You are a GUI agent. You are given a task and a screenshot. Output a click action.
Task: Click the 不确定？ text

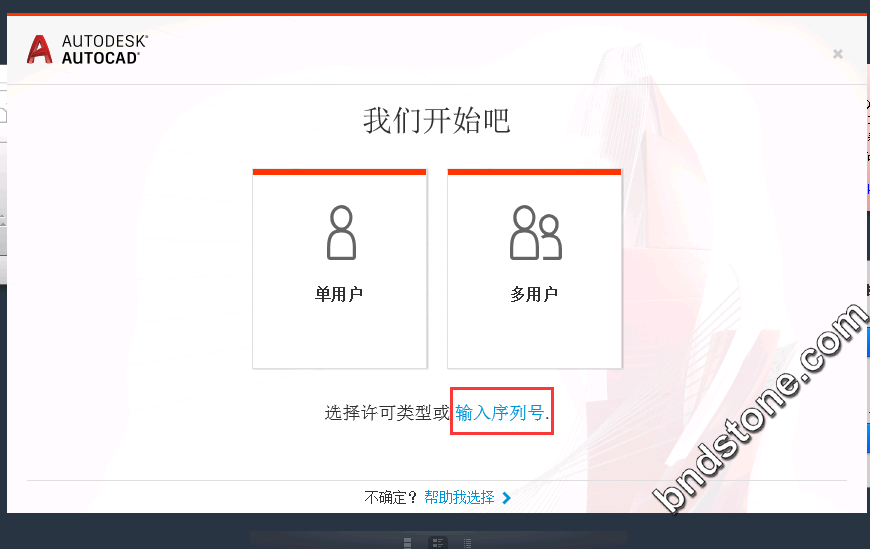(x=391, y=497)
